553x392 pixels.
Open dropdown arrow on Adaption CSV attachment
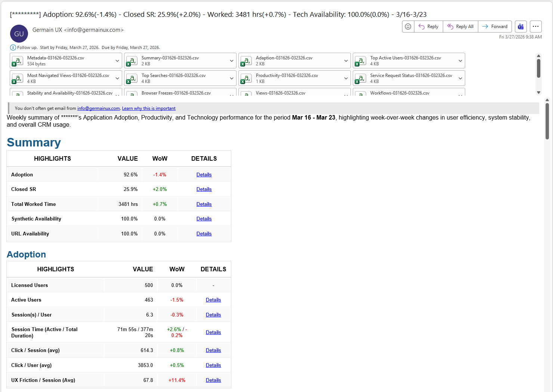coord(346,61)
